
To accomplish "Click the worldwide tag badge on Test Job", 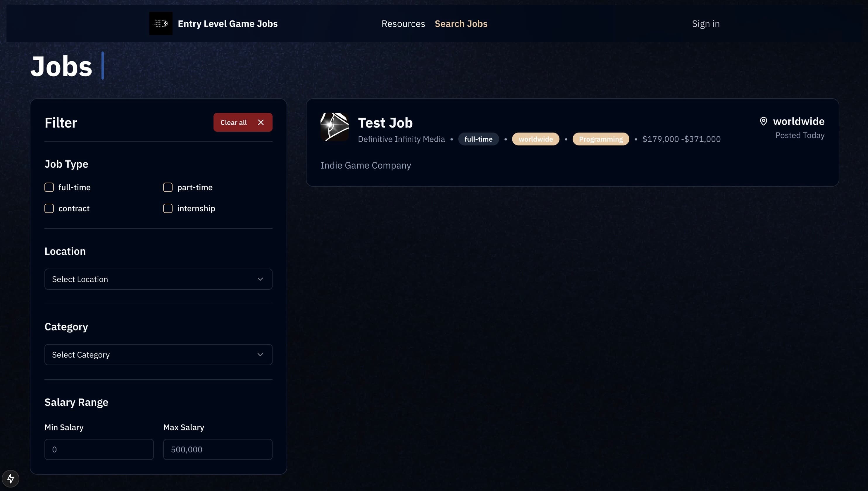I will [536, 139].
